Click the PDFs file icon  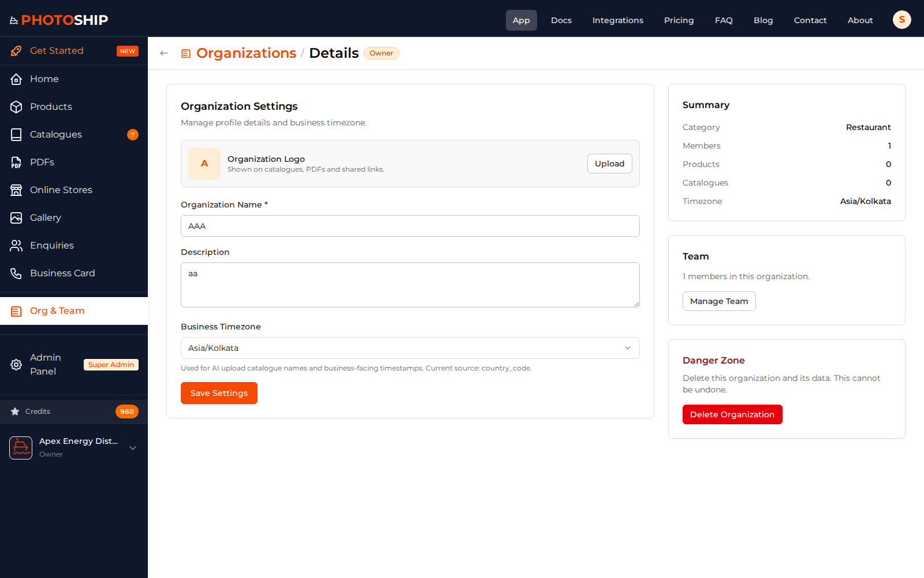coord(16,162)
